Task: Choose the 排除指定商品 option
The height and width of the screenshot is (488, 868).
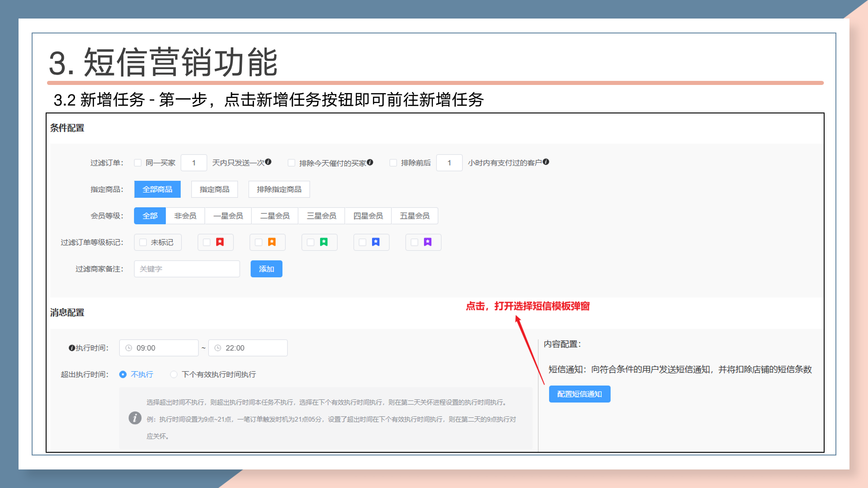Action: pos(279,189)
